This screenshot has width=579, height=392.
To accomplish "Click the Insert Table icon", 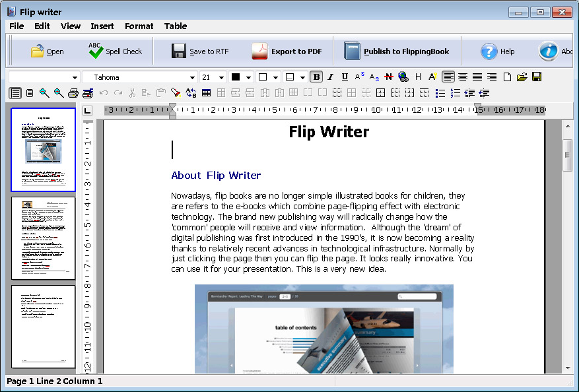I will [207, 93].
